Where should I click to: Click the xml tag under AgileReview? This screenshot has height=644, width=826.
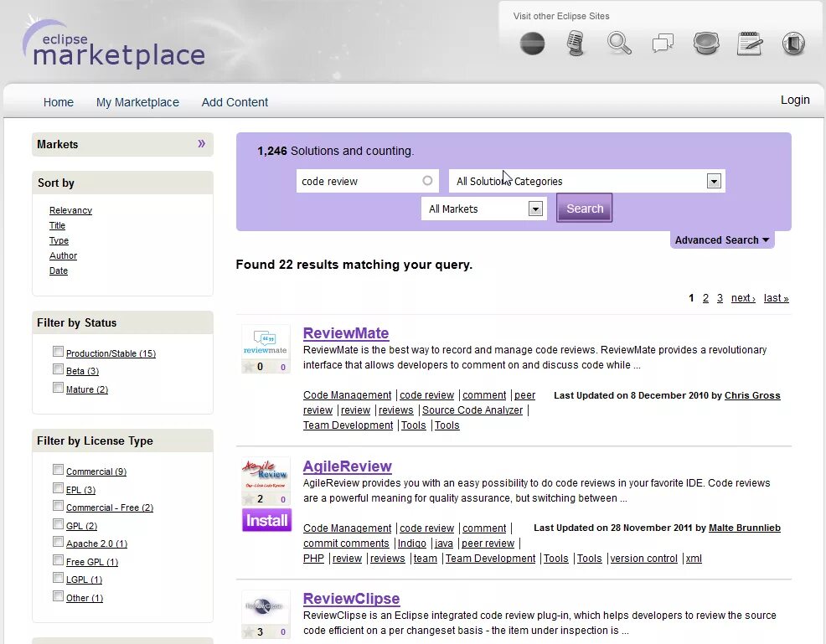[x=694, y=559]
